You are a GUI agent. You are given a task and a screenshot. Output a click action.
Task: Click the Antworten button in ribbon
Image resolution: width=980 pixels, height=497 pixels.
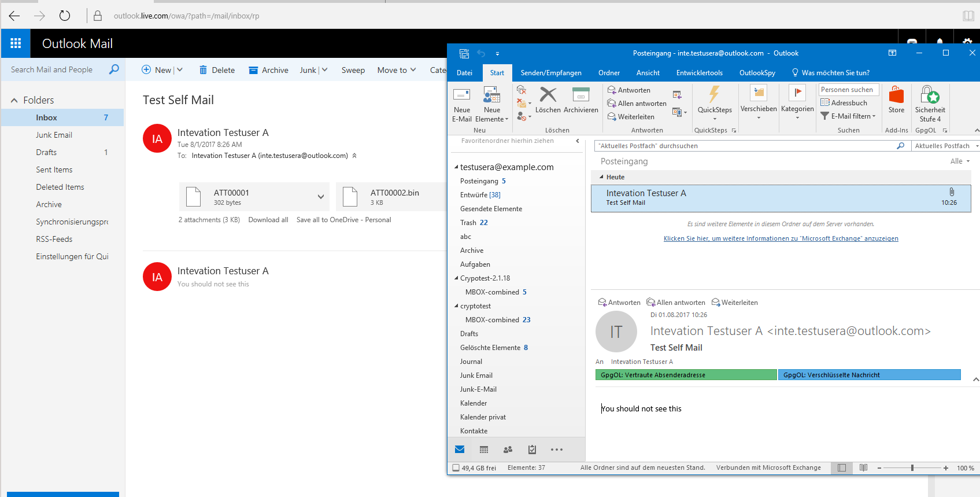pyautogui.click(x=629, y=90)
